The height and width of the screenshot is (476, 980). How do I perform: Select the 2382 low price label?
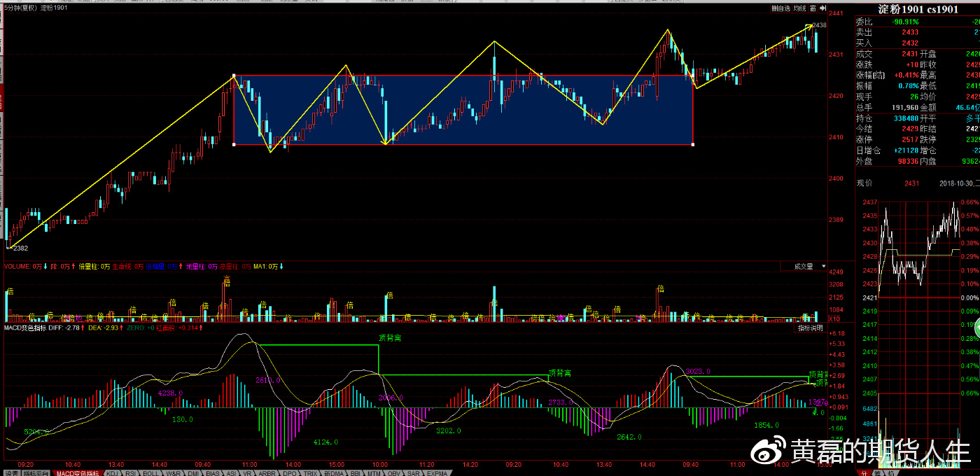(x=20, y=248)
